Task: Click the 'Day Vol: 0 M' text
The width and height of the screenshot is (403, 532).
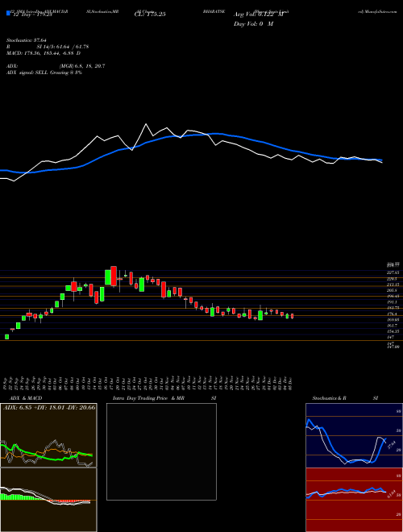Action: pos(253,24)
